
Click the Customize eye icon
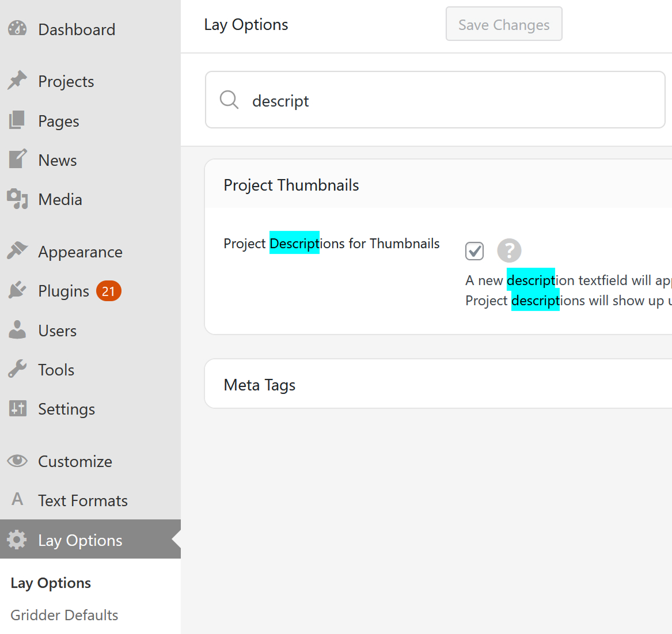click(17, 461)
